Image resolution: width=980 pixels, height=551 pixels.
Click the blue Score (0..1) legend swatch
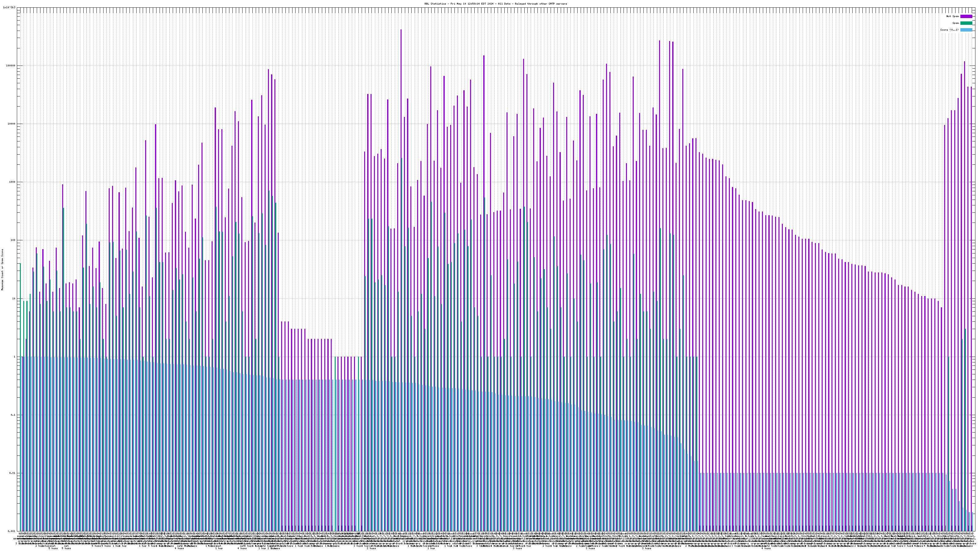[x=966, y=30]
